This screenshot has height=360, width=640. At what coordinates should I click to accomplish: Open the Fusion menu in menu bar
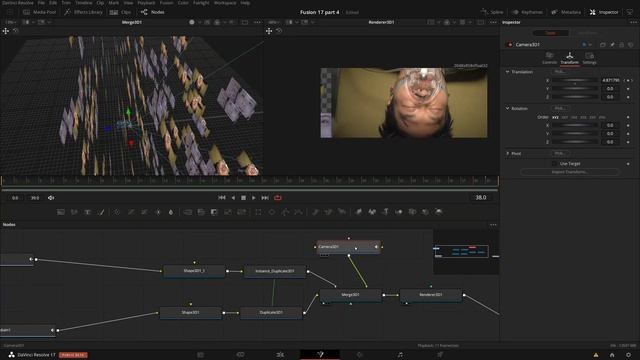click(166, 3)
